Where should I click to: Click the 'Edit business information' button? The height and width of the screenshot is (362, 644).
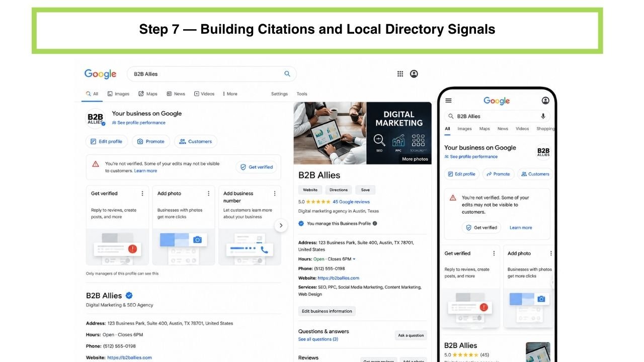tap(327, 311)
